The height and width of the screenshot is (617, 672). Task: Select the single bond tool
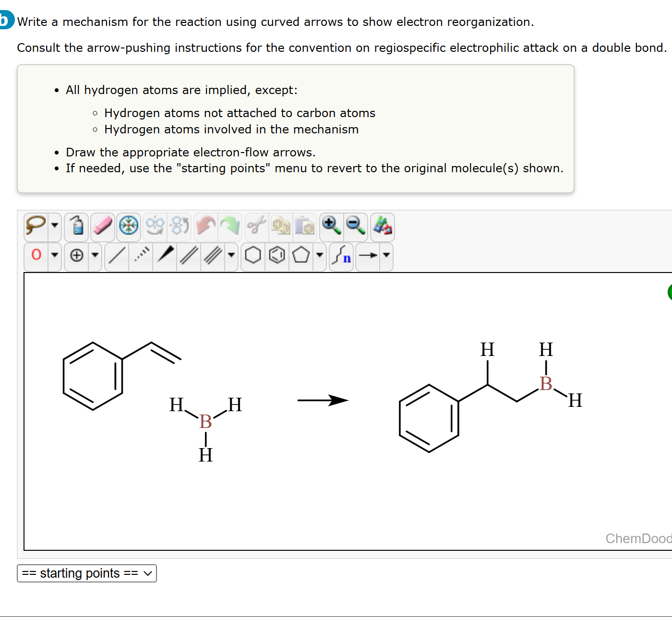pos(117,256)
